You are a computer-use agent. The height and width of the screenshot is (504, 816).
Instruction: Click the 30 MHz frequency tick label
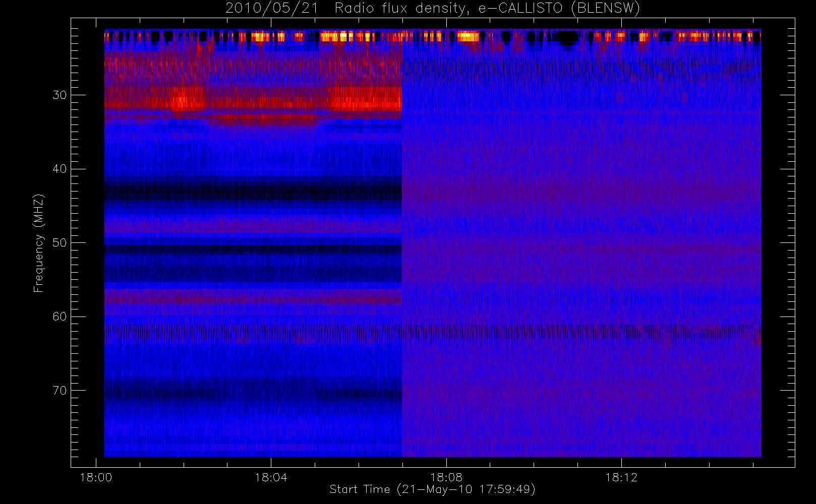(60, 95)
